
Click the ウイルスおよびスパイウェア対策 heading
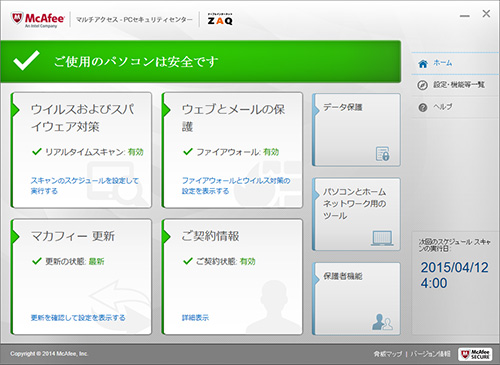82,118
